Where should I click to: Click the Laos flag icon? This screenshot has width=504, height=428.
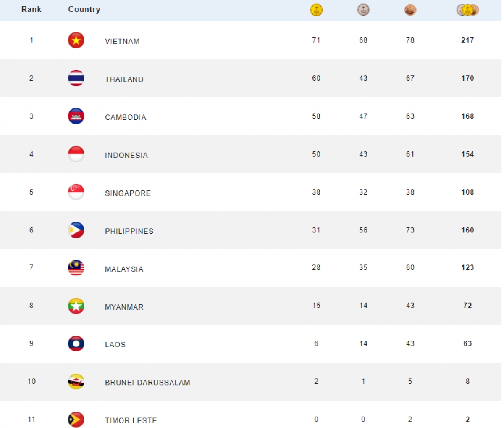76,343
